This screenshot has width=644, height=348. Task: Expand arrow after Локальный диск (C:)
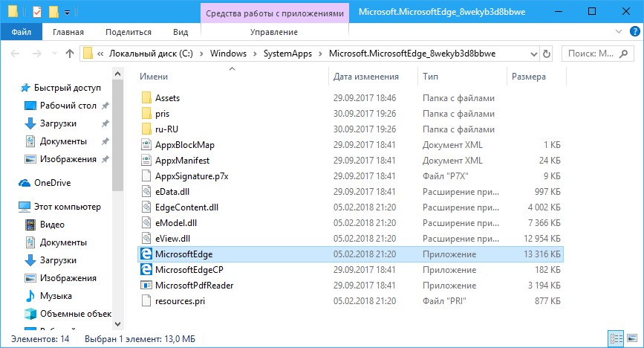(201, 54)
